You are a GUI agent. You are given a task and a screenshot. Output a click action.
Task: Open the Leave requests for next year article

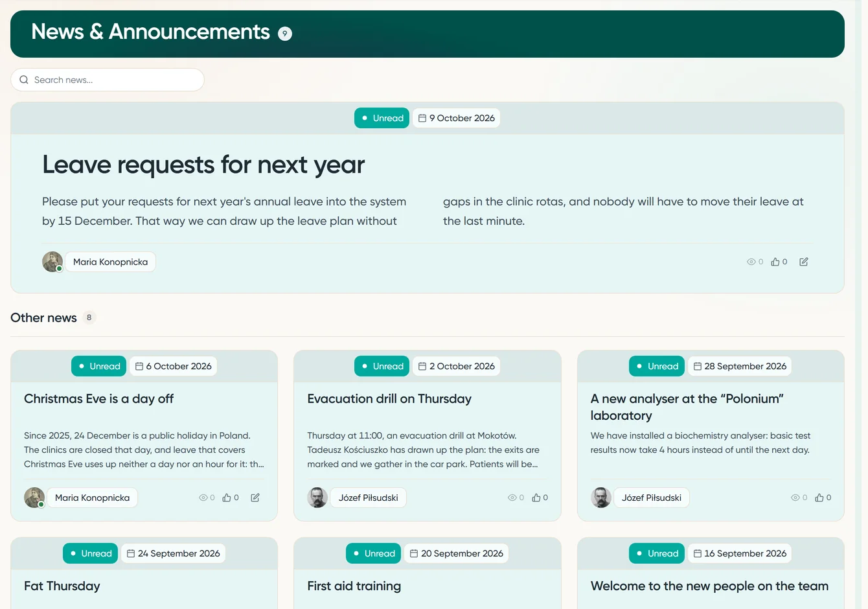click(x=203, y=165)
